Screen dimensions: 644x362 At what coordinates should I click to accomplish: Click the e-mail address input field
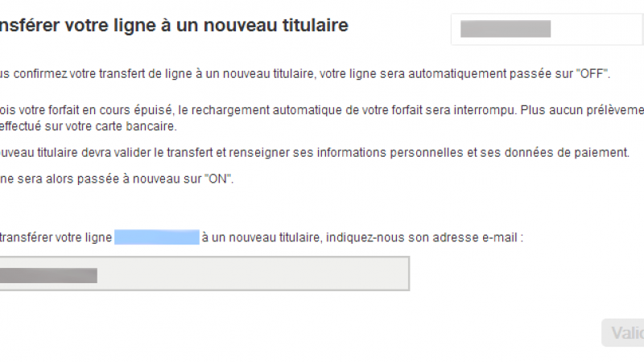click(x=242, y=274)
